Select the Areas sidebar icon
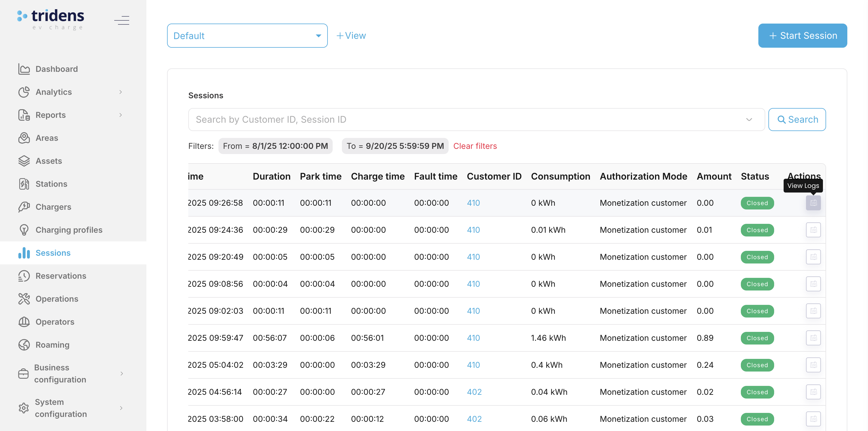The height and width of the screenshot is (431, 868). pyautogui.click(x=24, y=138)
